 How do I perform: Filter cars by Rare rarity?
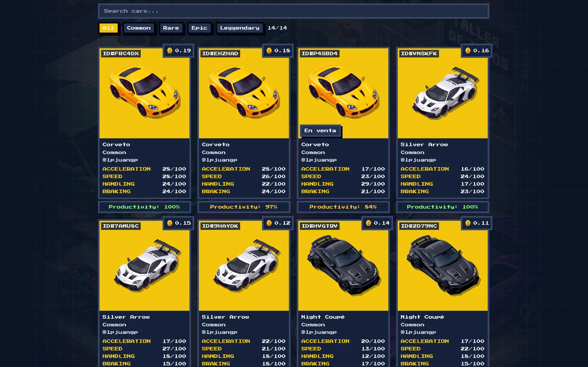tap(171, 28)
